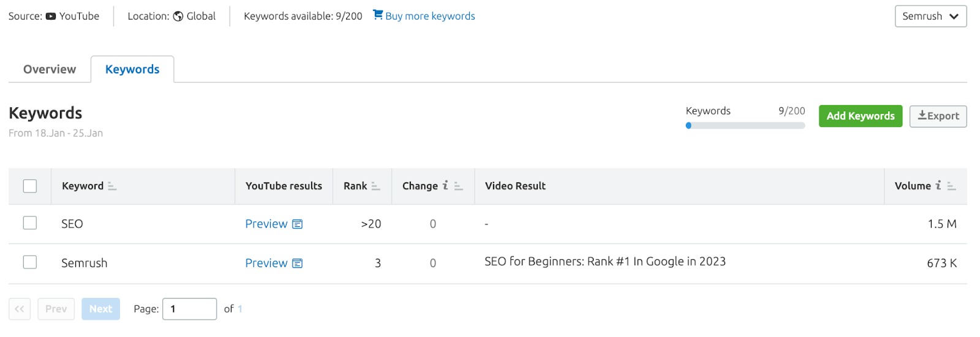
Task: Export the keywords list
Action: pyautogui.click(x=938, y=116)
